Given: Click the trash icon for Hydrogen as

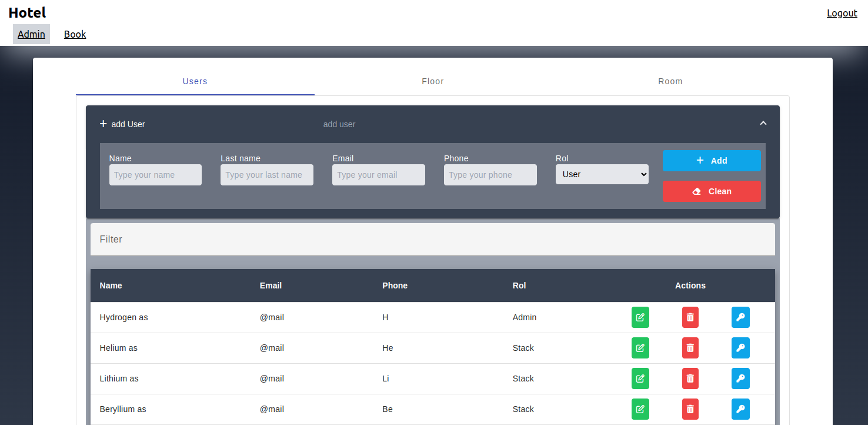Looking at the screenshot, I should tap(690, 317).
